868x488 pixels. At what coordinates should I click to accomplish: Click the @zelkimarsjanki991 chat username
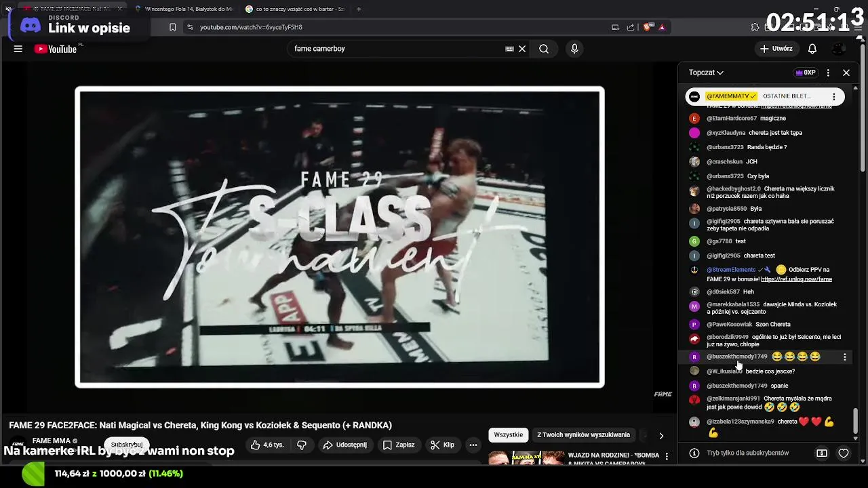(x=733, y=399)
